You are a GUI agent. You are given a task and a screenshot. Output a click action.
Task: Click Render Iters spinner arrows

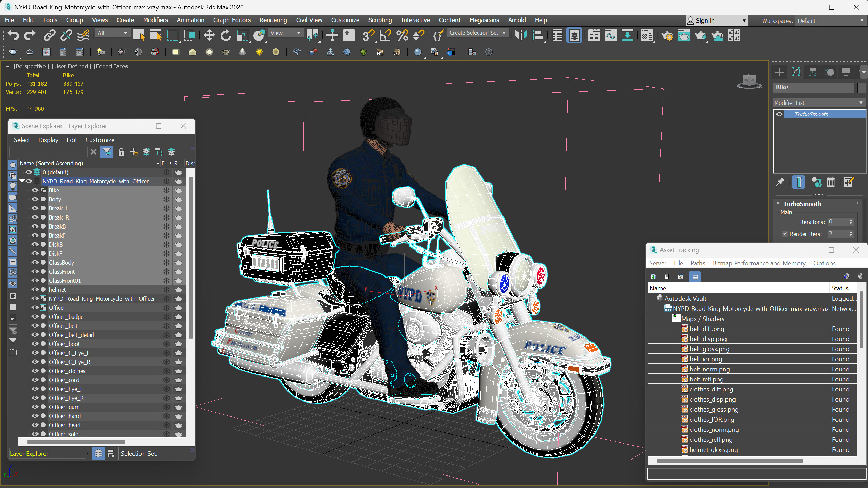851,234
